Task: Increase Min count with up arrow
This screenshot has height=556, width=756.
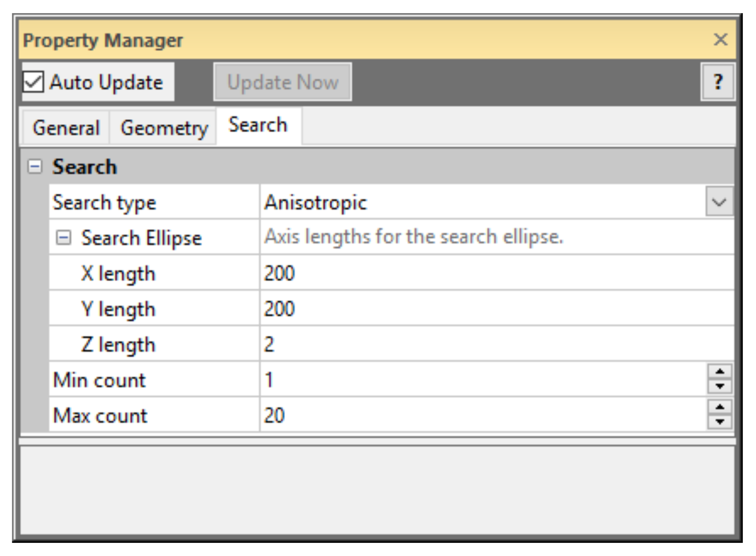Action: coord(719,372)
